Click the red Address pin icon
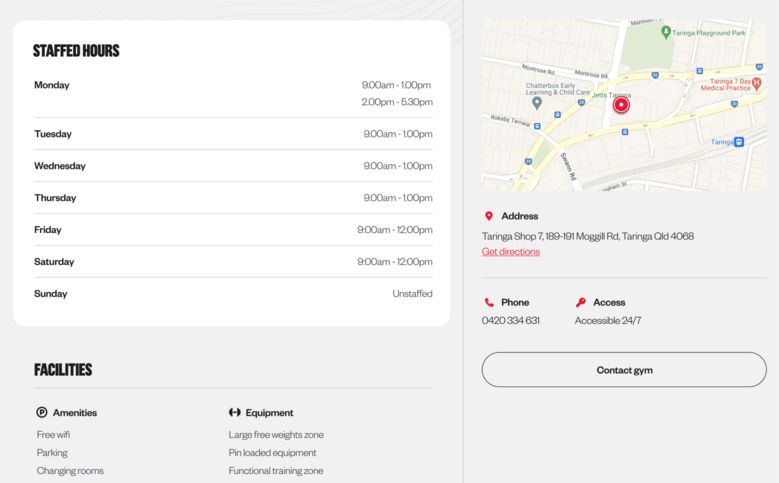 489,216
